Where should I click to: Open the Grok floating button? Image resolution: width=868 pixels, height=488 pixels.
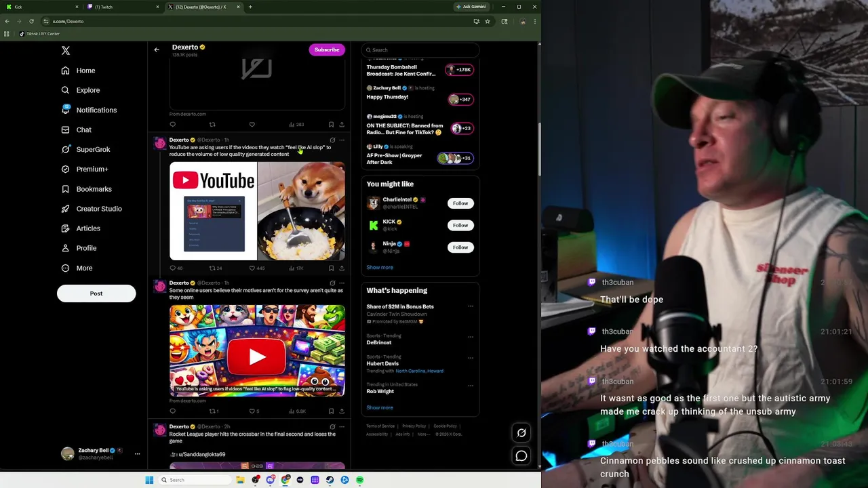[521, 432]
